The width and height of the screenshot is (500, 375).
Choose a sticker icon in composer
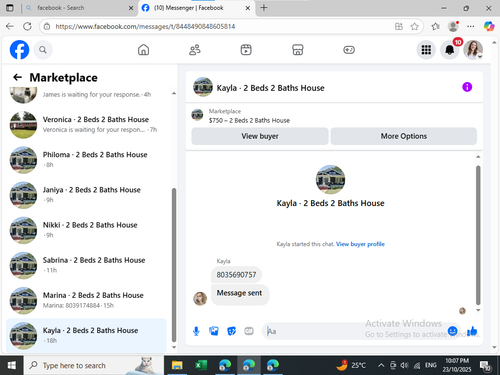[231, 331]
